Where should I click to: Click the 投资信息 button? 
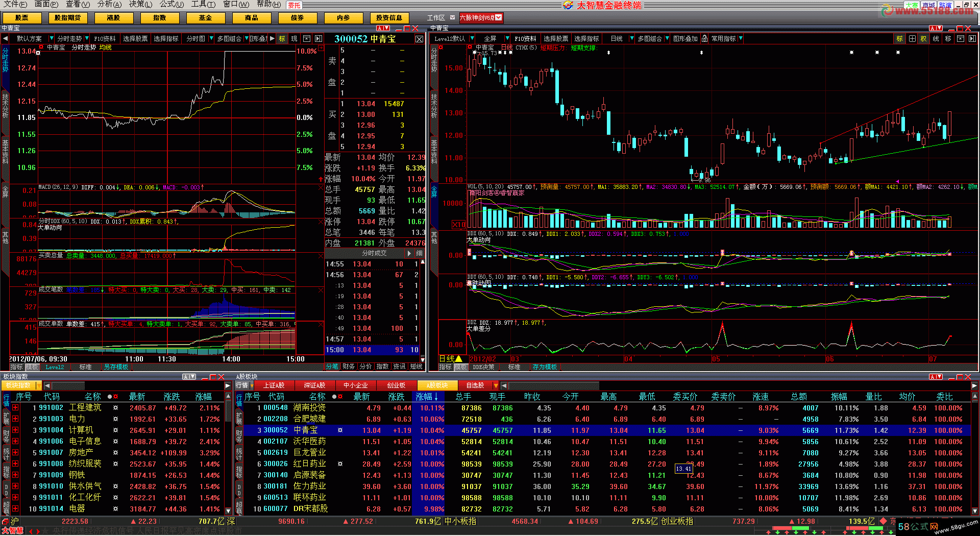coord(389,18)
